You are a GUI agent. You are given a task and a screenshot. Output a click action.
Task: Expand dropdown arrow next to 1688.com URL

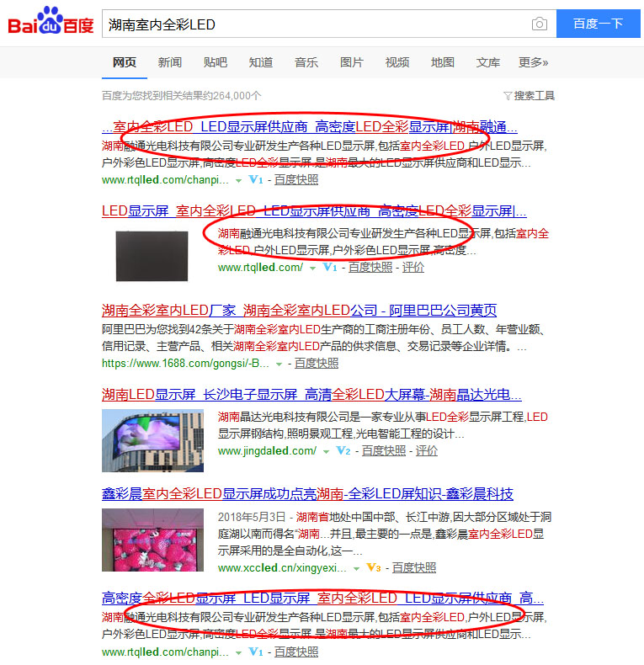click(x=279, y=364)
